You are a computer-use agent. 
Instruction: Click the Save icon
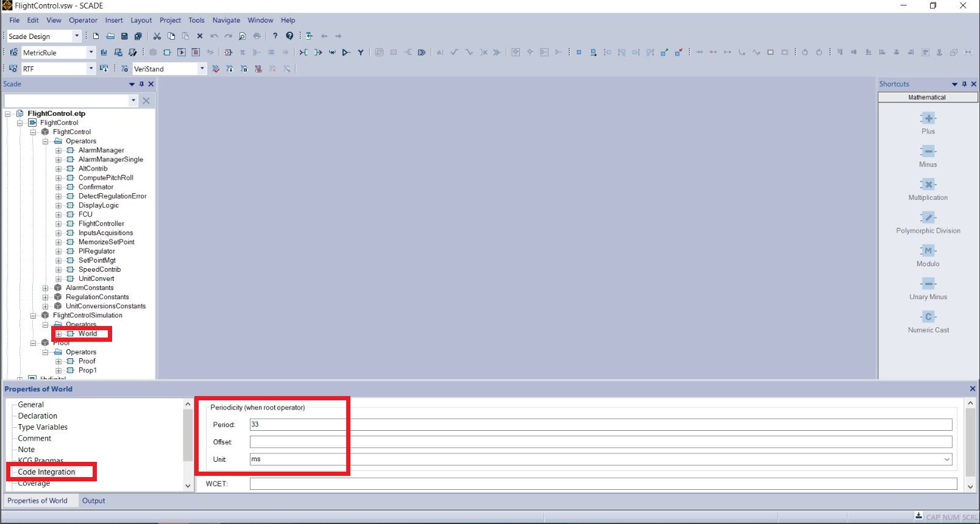(124, 36)
